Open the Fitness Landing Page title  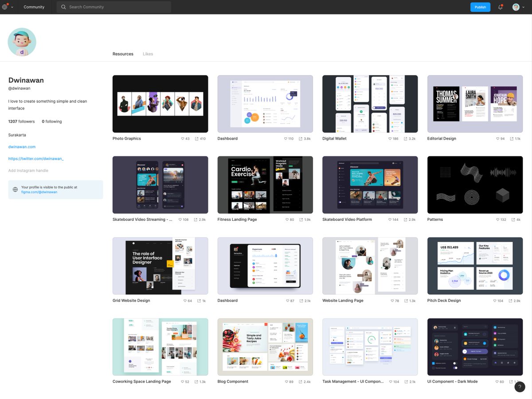point(237,220)
